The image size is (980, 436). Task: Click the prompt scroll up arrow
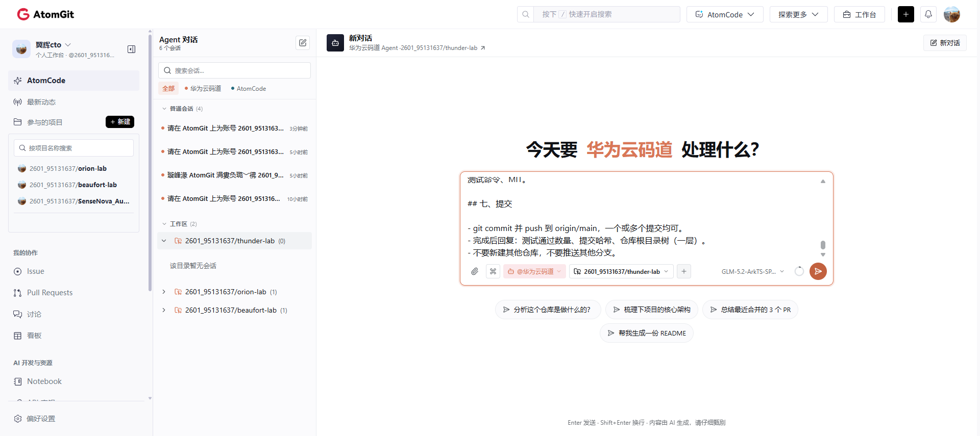click(x=823, y=182)
